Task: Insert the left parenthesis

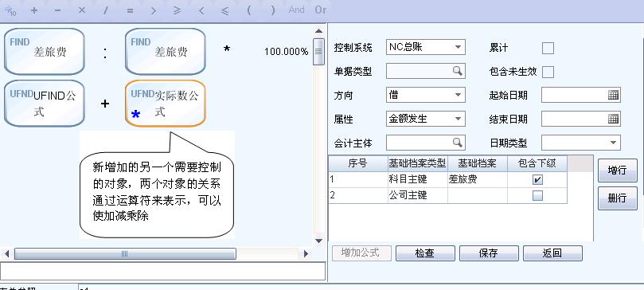Action: coord(249,10)
